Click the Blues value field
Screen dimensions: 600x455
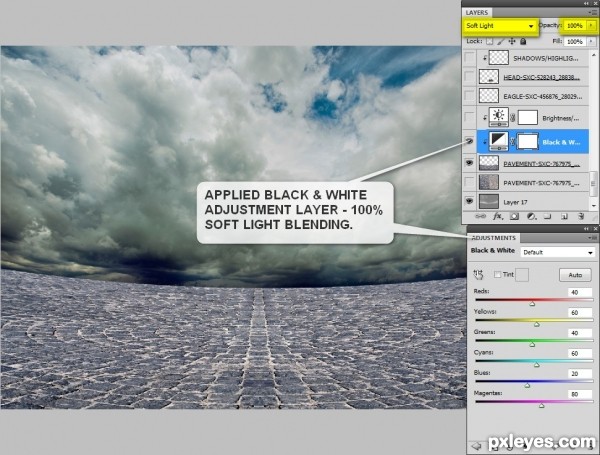[580, 373]
